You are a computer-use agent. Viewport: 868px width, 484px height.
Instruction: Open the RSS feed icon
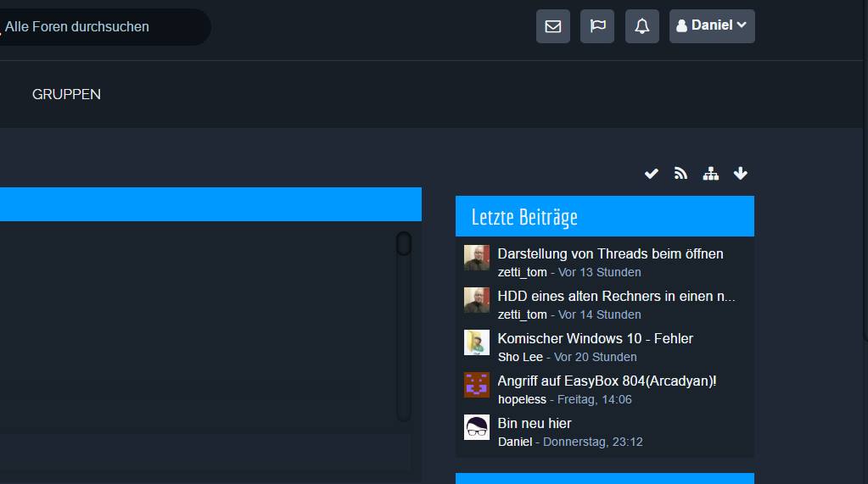[x=680, y=174]
